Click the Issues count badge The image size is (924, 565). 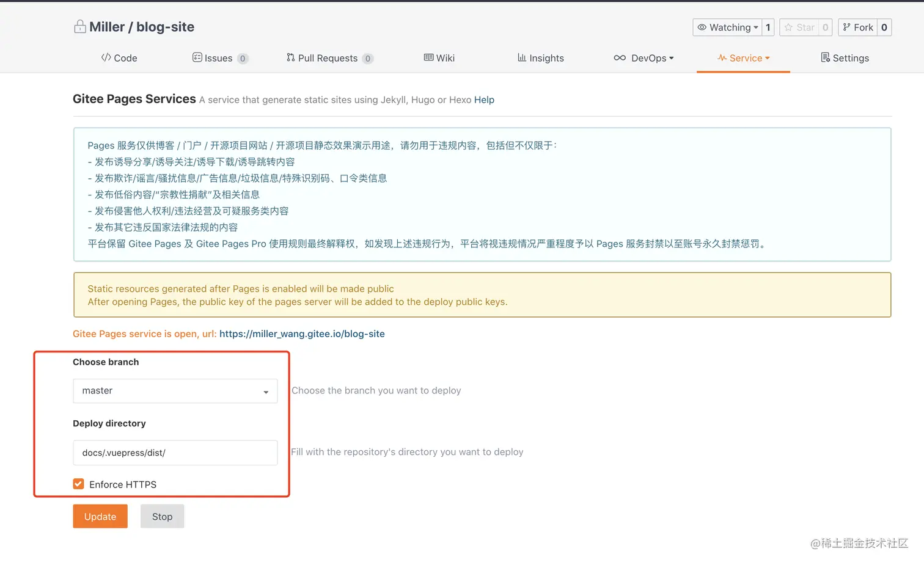coord(243,59)
